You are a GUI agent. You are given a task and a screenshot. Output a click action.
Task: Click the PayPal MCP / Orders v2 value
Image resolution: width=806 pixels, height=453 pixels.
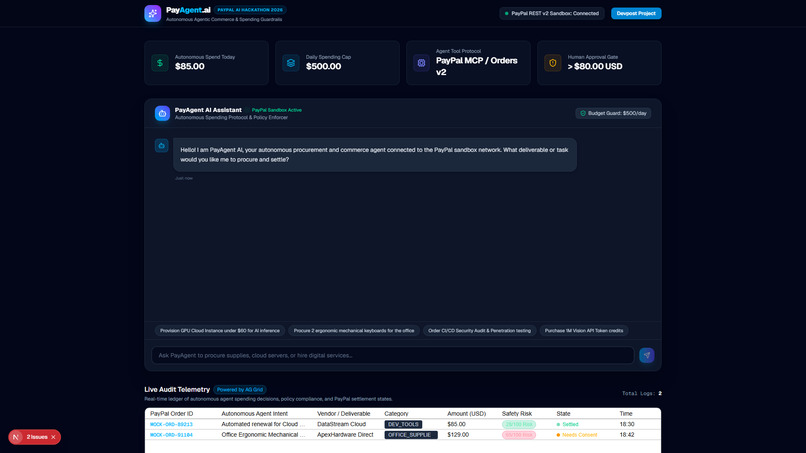tap(477, 66)
